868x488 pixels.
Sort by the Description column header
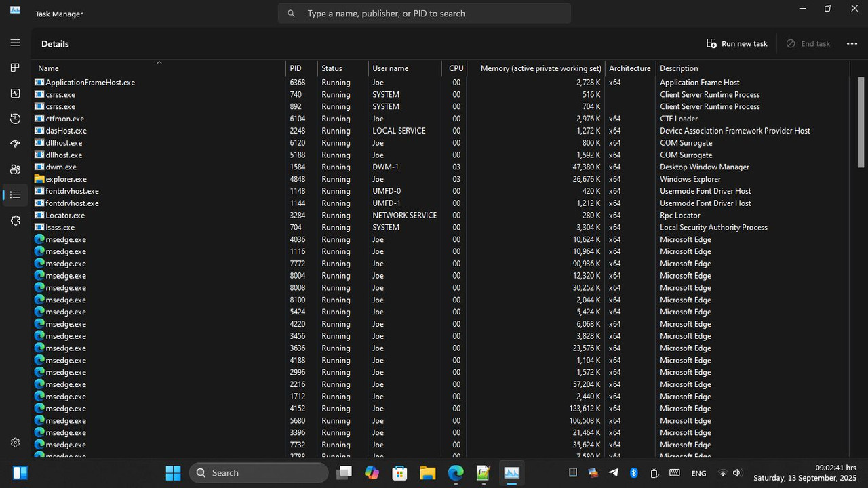tap(752, 68)
